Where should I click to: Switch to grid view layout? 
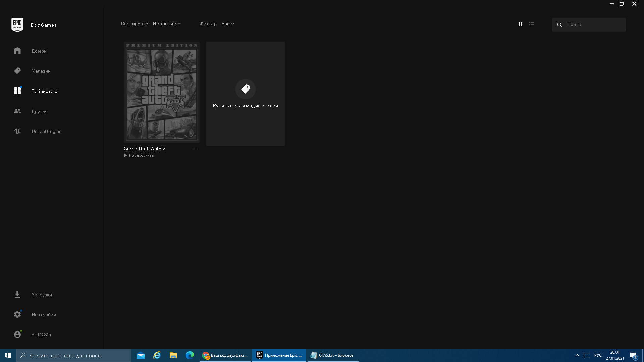[x=520, y=24]
